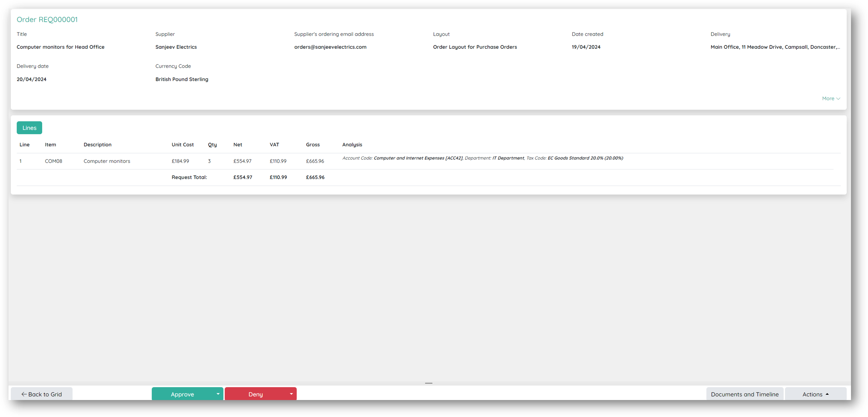This screenshot has height=417, width=868.
Task: Click the Unit Cost column header
Action: (x=182, y=145)
